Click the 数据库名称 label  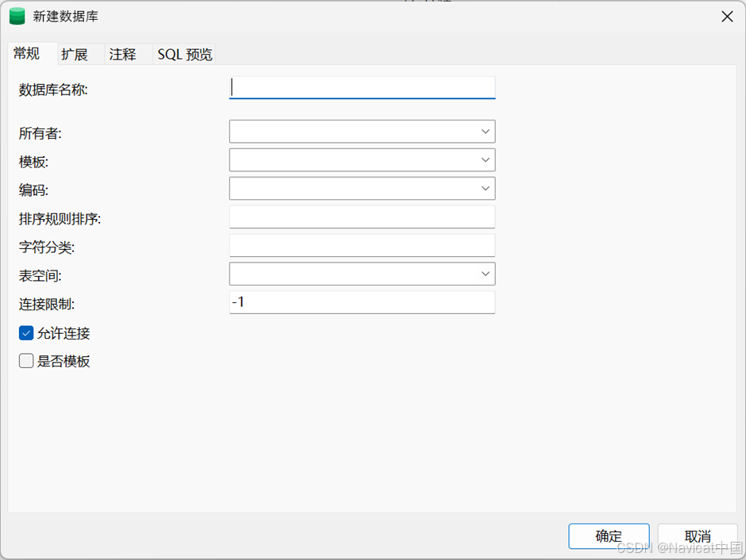point(53,90)
